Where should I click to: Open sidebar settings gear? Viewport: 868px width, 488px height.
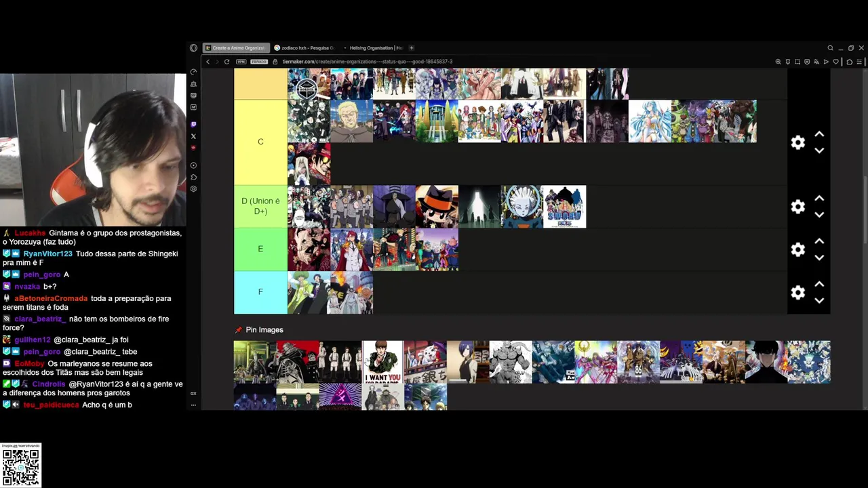pos(194,189)
